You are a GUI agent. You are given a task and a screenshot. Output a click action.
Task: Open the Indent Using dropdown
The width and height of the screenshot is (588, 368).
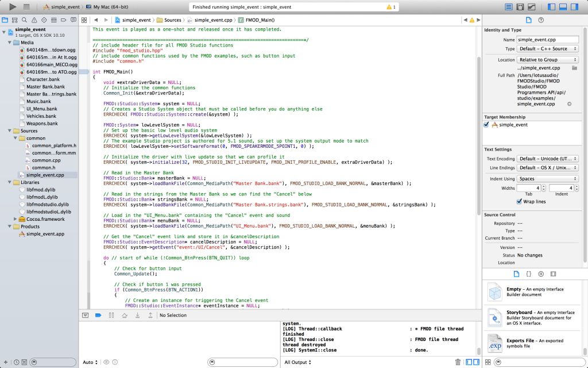click(546, 179)
